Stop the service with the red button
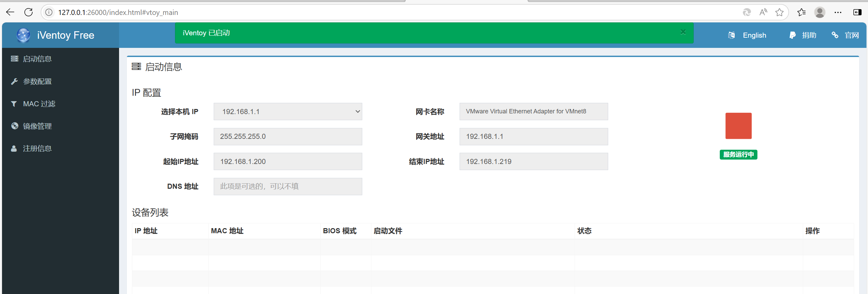The height and width of the screenshot is (294, 868). coord(738,126)
